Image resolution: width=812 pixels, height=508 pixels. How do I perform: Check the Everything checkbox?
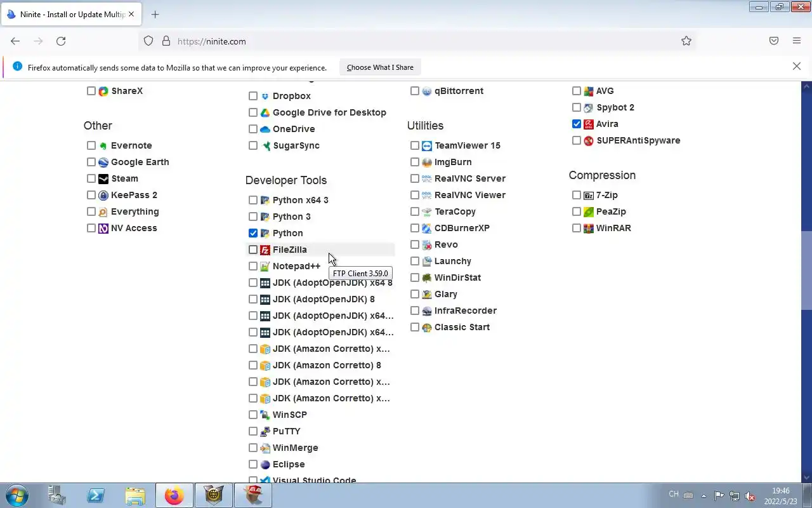click(x=91, y=211)
